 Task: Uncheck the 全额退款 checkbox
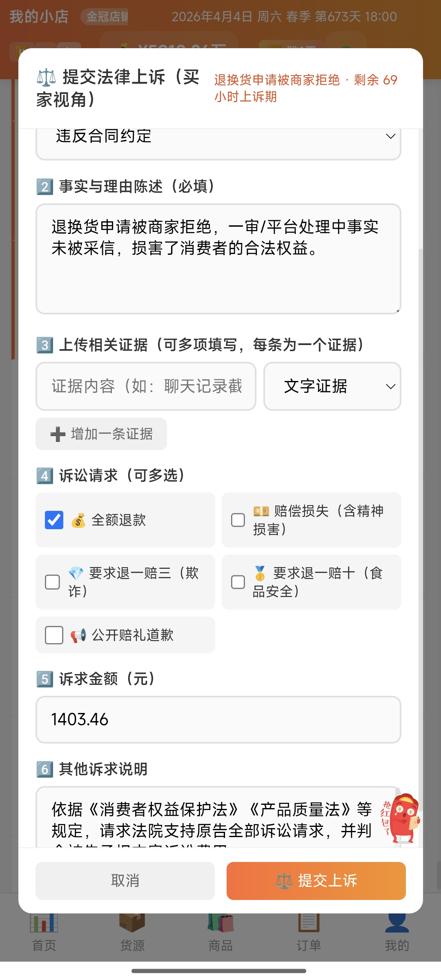tap(54, 520)
